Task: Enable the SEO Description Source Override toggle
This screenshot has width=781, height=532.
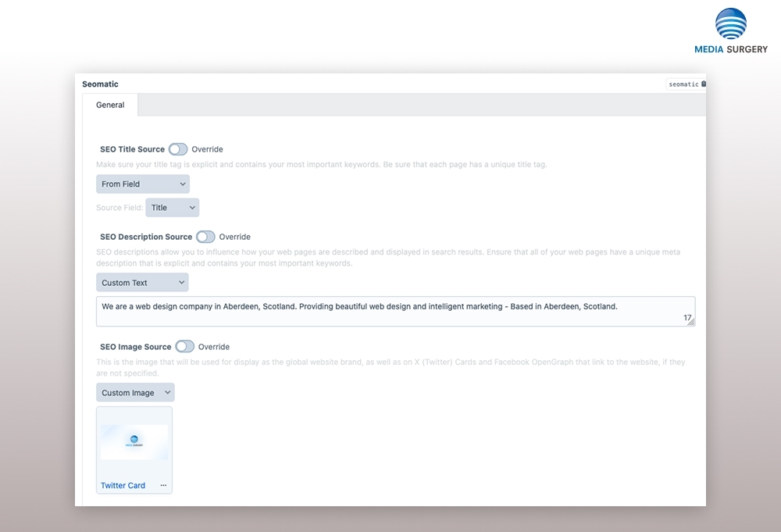Action: point(205,236)
